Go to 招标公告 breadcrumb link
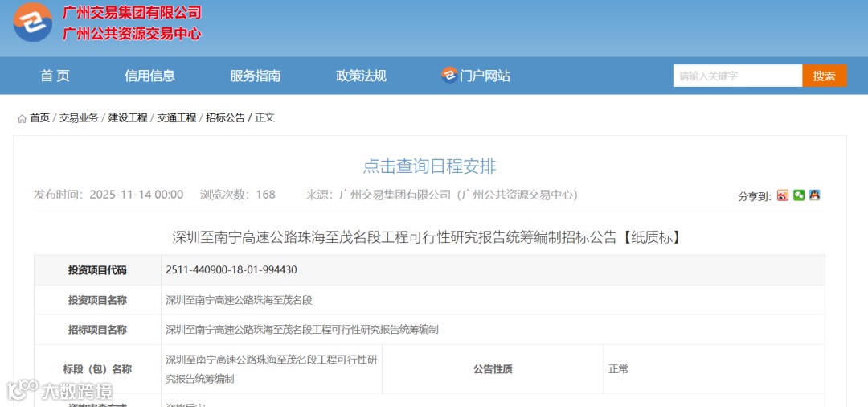This screenshot has height=407, width=868. point(225,118)
